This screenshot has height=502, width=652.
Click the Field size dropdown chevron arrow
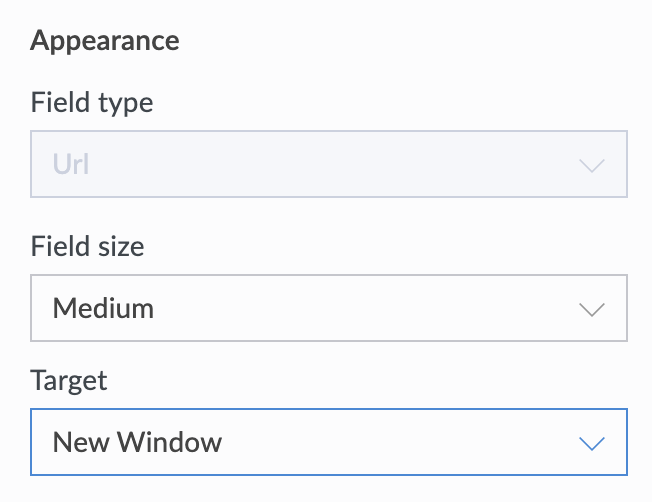coord(592,309)
